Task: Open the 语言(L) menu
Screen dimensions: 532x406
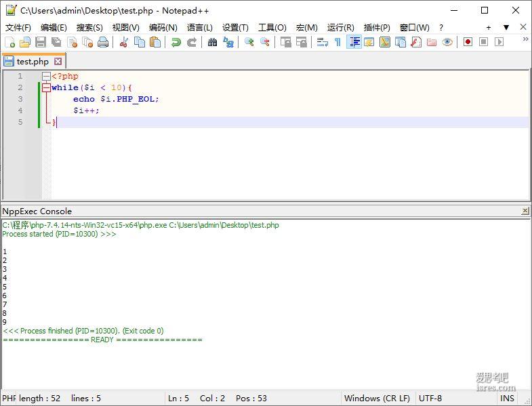Action: tap(200, 28)
